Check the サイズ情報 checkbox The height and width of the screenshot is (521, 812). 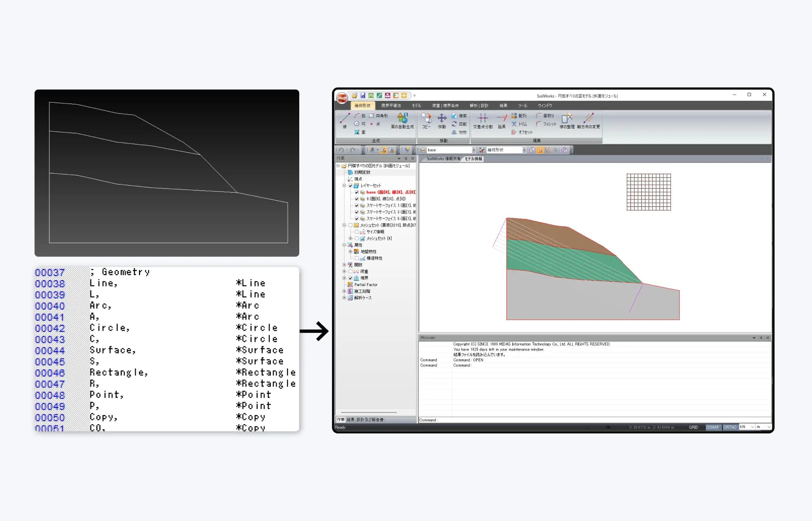[357, 232]
